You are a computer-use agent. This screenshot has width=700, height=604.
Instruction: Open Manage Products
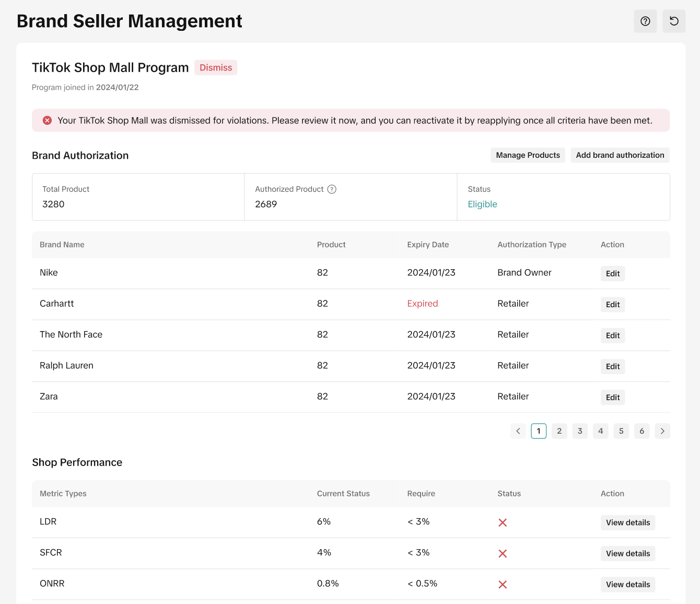pyautogui.click(x=528, y=155)
